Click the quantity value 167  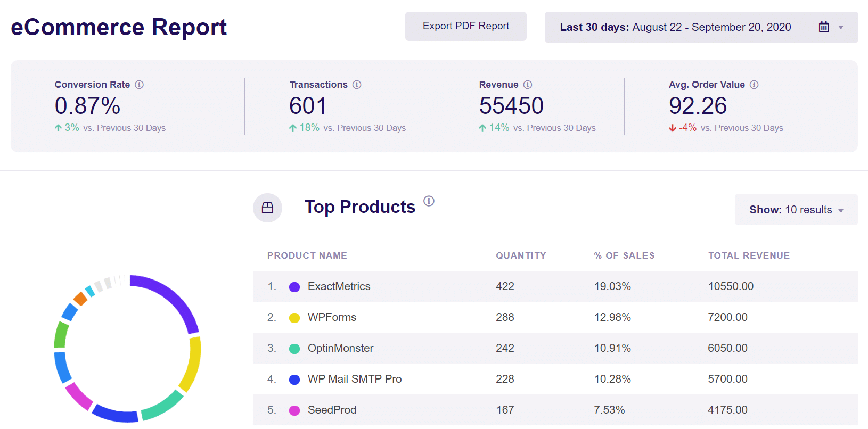coord(505,410)
